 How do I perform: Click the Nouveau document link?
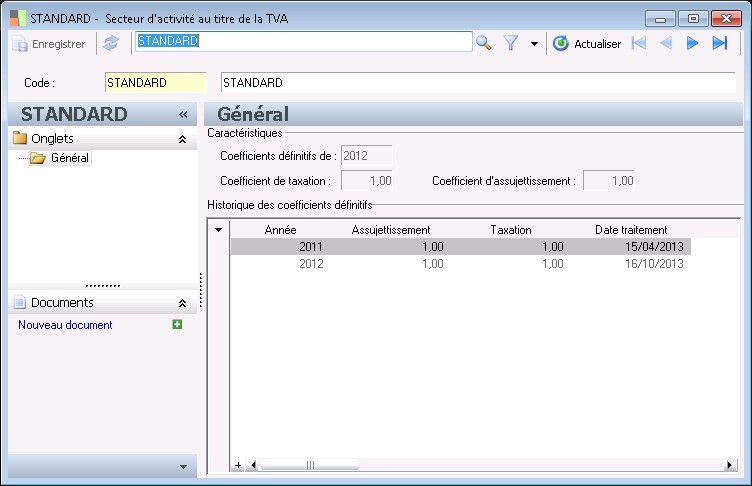pos(65,325)
